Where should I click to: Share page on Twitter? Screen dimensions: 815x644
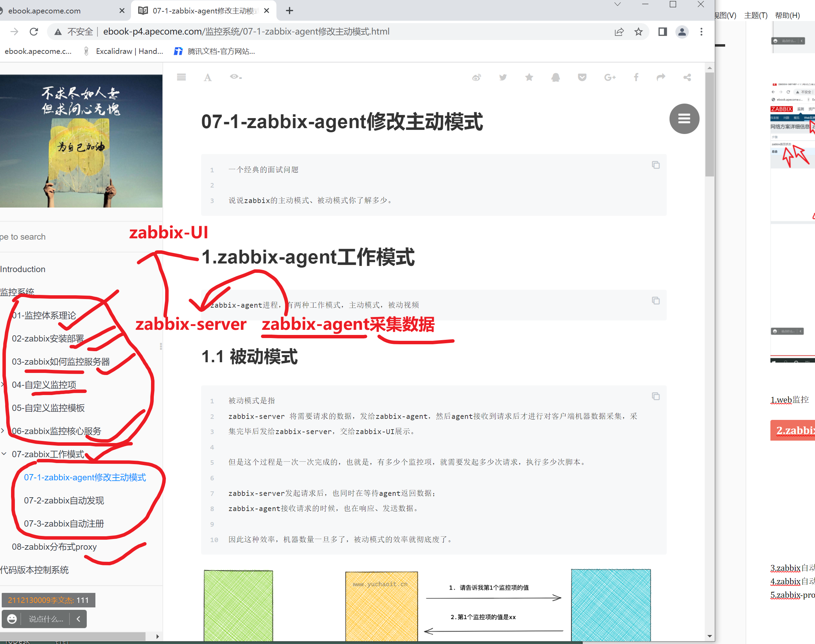pyautogui.click(x=503, y=78)
